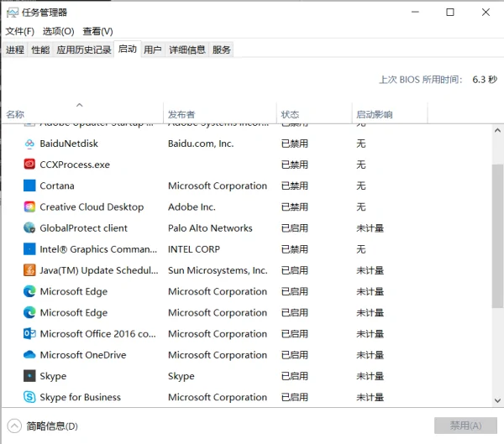Viewport: 504px width, 444px height.
Task: Switch to the 服务 tab
Action: (x=222, y=50)
